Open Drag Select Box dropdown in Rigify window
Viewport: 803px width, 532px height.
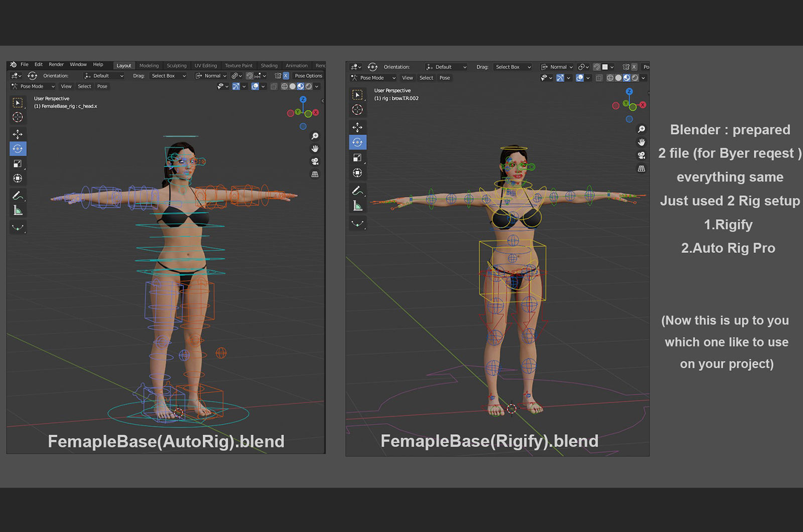[x=512, y=67]
